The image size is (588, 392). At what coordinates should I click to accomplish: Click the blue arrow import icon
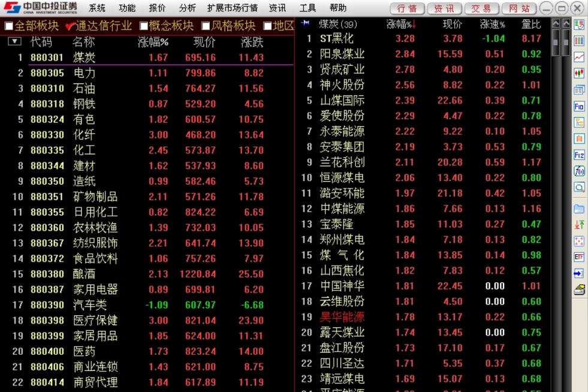579,273
